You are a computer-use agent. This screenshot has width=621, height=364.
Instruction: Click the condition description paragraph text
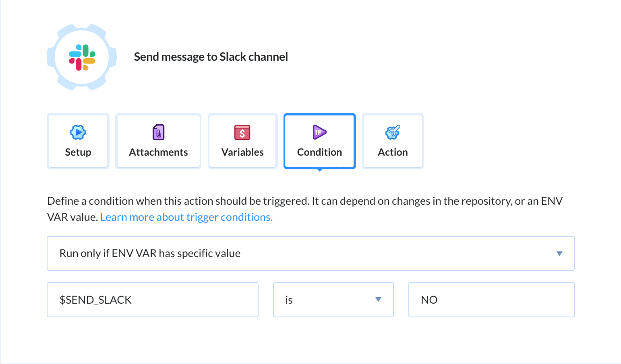coord(282,201)
